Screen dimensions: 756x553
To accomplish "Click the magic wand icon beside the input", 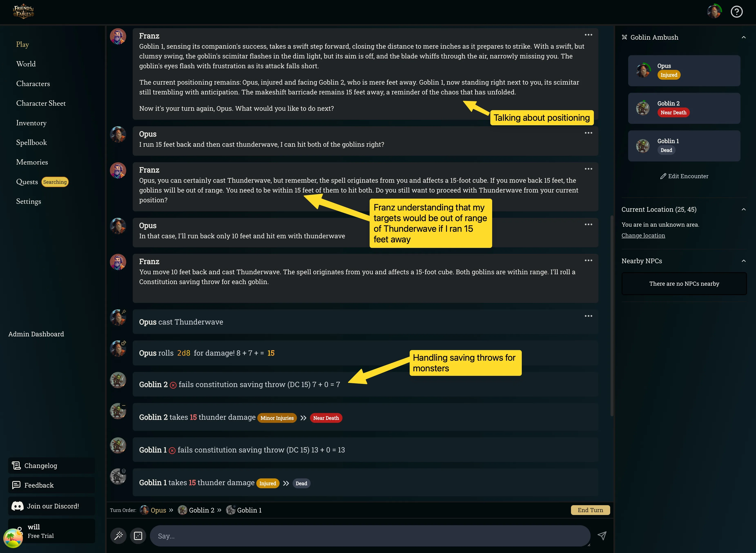I will pos(118,536).
